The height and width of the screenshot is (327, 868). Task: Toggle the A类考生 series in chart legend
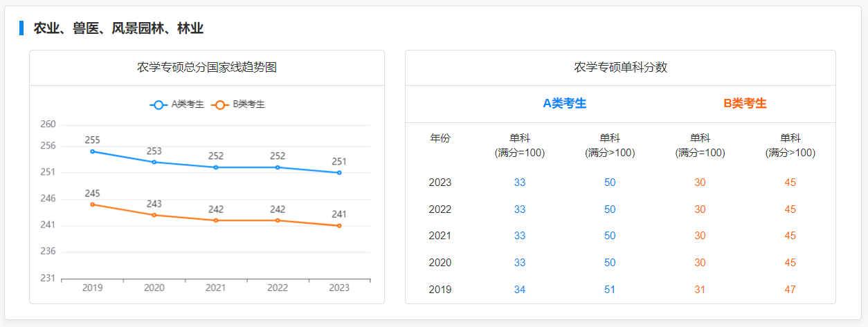177,104
